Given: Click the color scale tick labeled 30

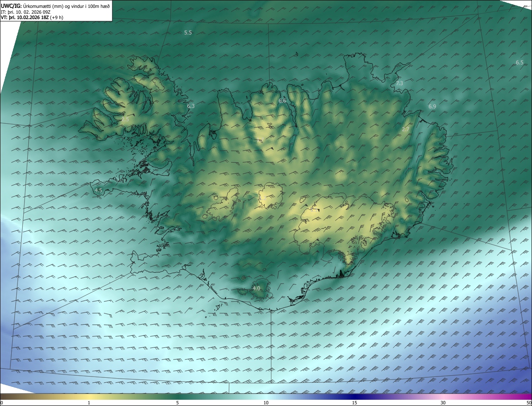Looking at the screenshot, I should [x=443, y=403].
